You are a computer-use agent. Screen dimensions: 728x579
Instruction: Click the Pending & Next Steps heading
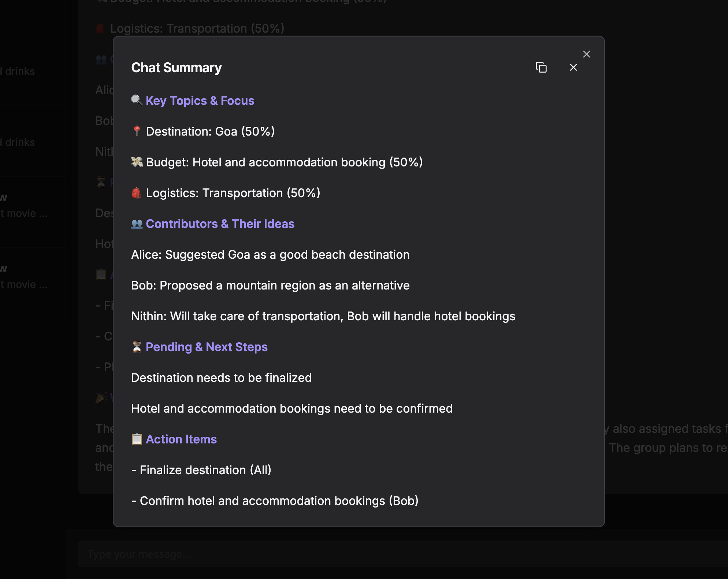pyautogui.click(x=207, y=347)
